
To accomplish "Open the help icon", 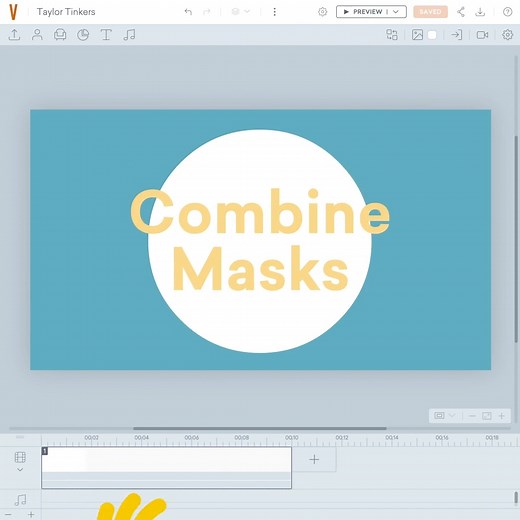I will tap(507, 12).
